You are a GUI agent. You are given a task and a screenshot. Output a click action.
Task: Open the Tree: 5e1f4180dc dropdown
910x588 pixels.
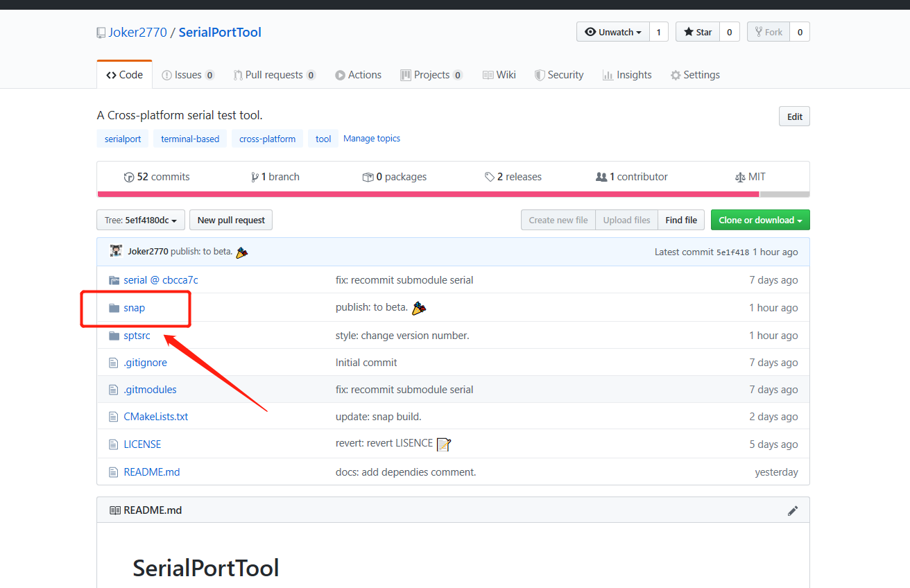coord(141,220)
